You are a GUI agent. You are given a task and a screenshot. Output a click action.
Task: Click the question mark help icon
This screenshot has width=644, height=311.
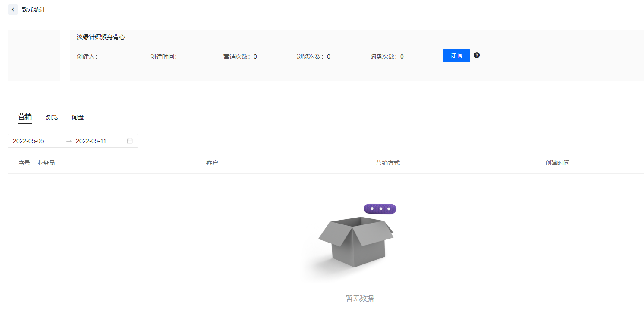tap(477, 55)
